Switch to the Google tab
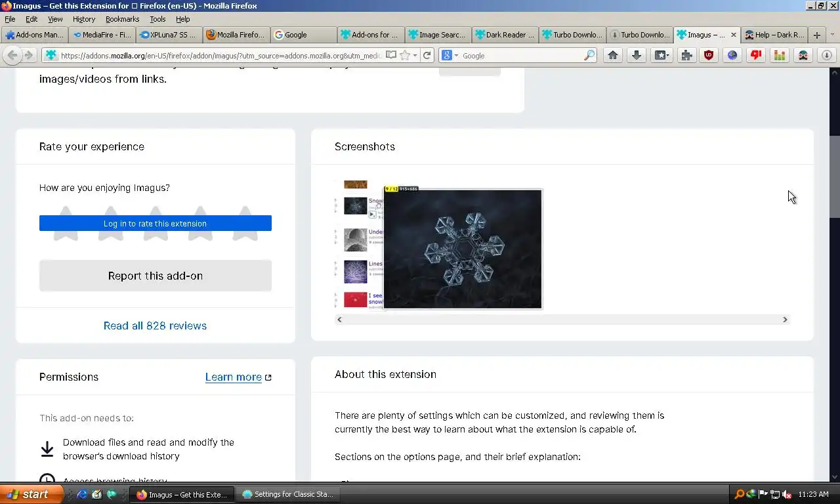Screen dimensions: 840x504 303,35
